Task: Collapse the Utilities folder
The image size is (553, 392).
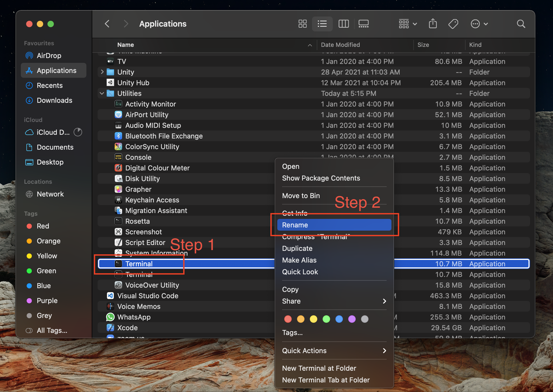Action: pyautogui.click(x=102, y=93)
